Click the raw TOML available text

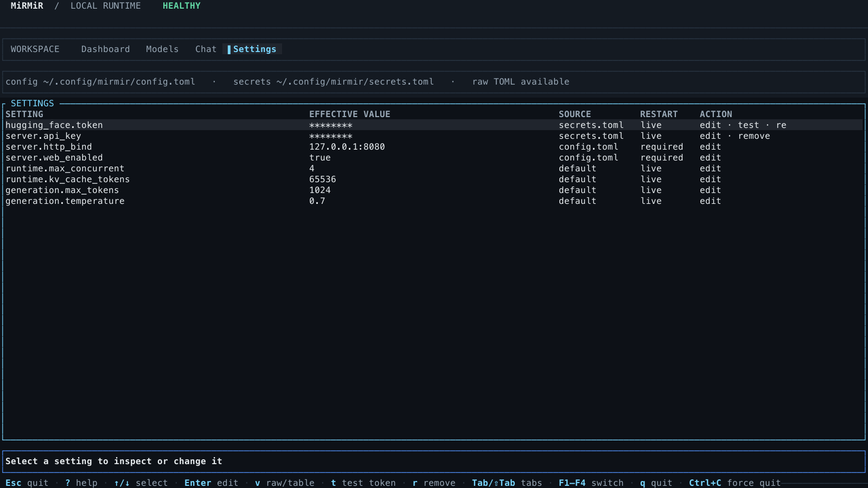click(x=521, y=82)
